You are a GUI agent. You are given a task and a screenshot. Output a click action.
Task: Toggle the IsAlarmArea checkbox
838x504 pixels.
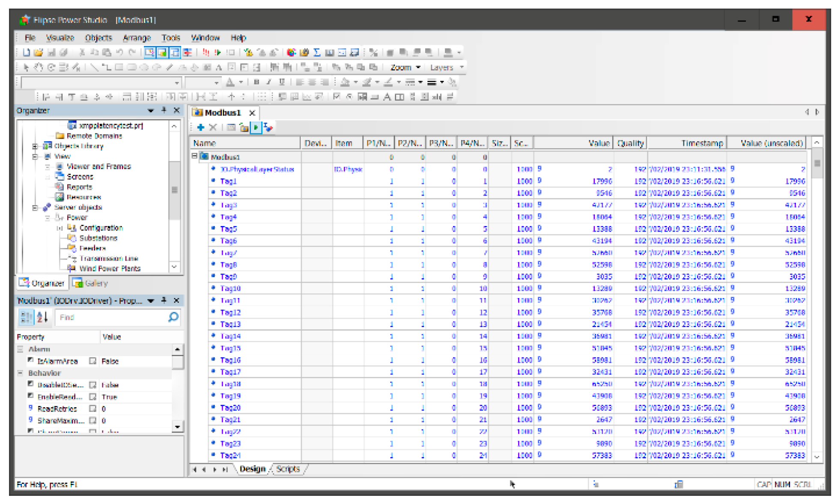(x=92, y=361)
